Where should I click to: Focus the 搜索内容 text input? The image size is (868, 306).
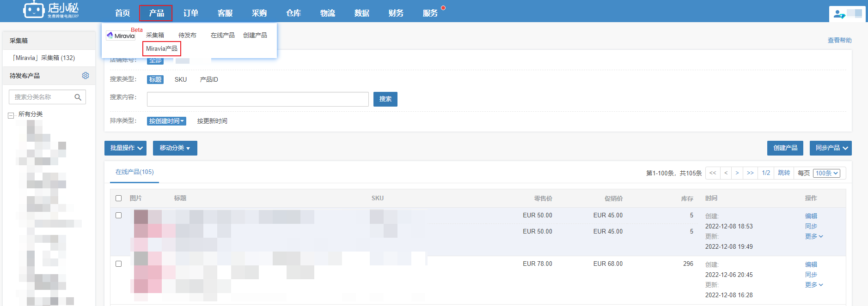tap(258, 99)
